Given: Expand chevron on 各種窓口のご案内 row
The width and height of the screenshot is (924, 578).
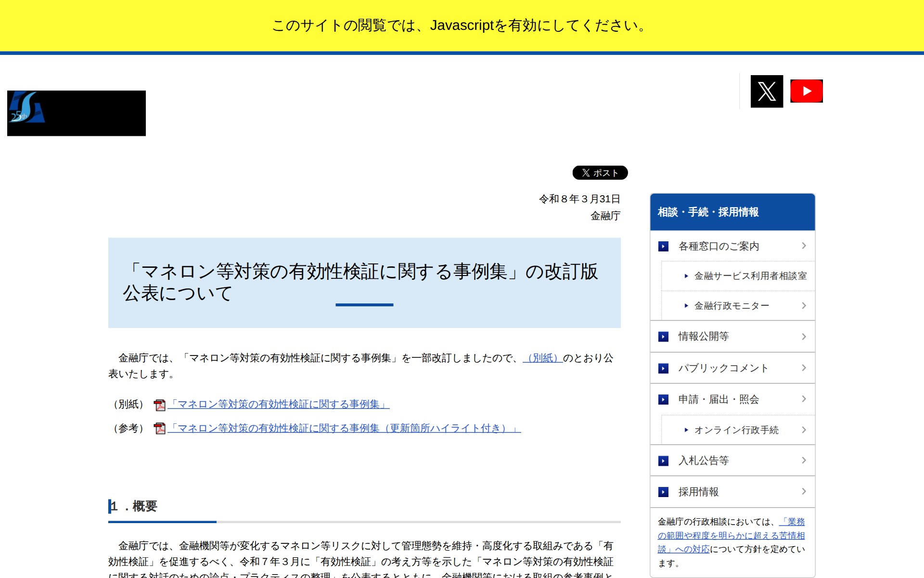Looking at the screenshot, I should click(x=804, y=246).
